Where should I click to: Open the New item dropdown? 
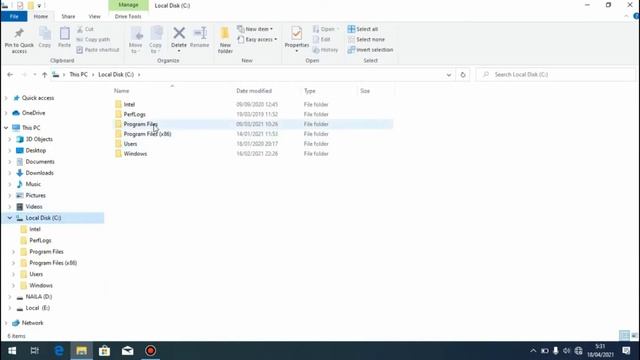click(x=255, y=29)
